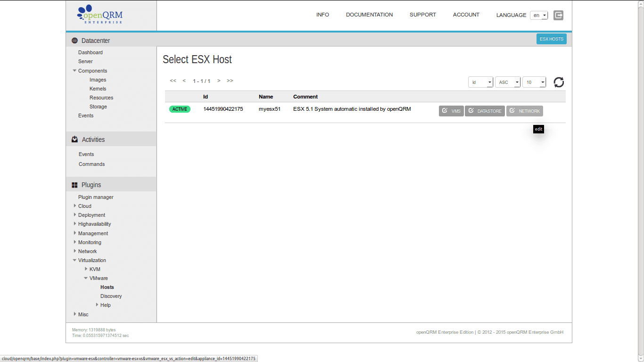Image resolution: width=644 pixels, height=362 pixels.
Task: Click the ESX HOSTS tab button
Action: click(552, 39)
